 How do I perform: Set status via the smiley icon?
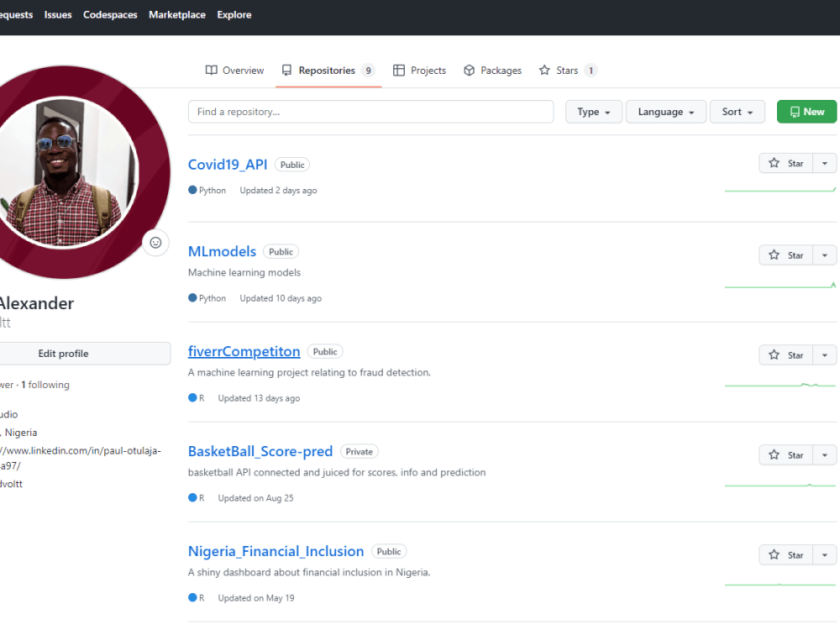point(155,243)
